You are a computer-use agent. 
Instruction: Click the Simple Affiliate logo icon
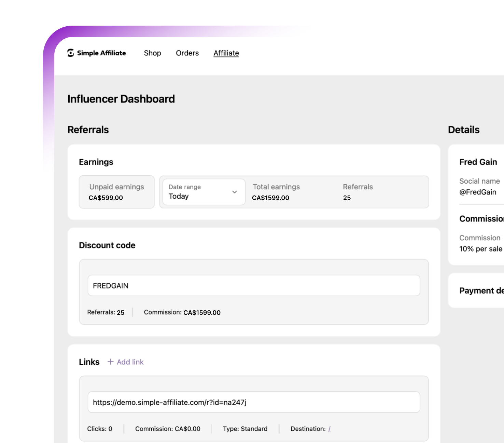click(71, 53)
